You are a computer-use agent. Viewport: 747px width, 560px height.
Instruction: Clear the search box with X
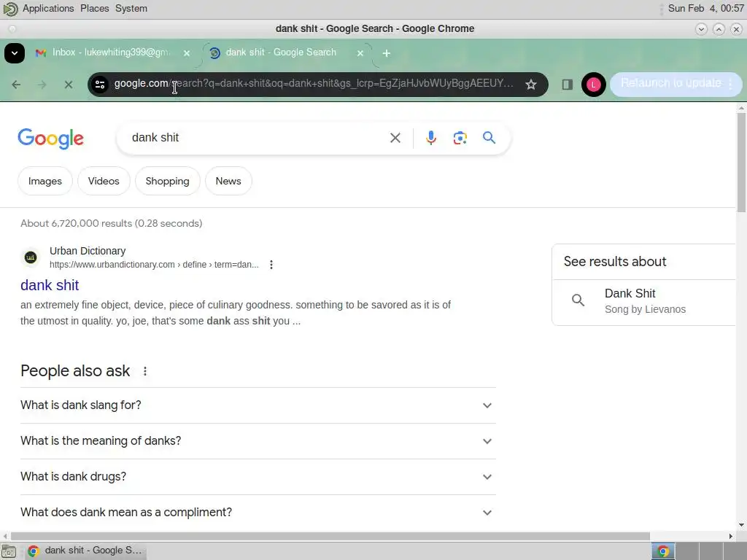395,138
